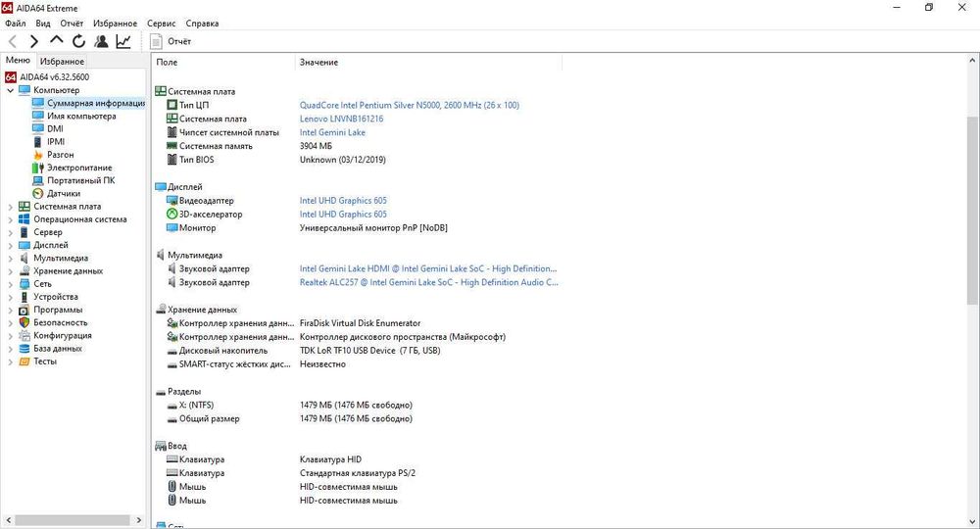980x529 pixels.
Task: Open the Сервис menu
Action: tap(162, 24)
